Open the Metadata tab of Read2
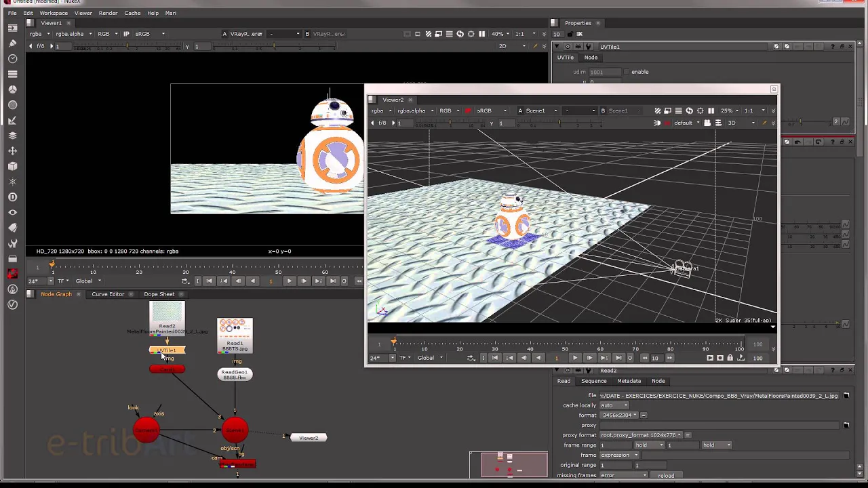 coord(629,381)
